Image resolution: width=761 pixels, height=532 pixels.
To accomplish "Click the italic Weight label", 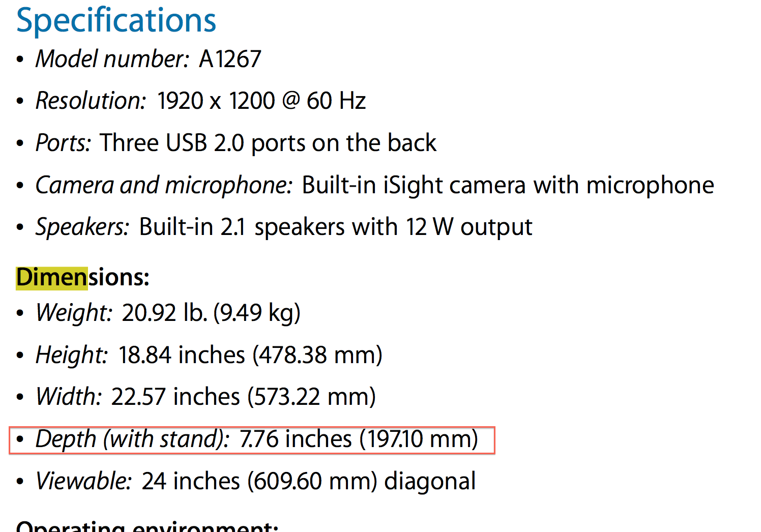I will [73, 313].
